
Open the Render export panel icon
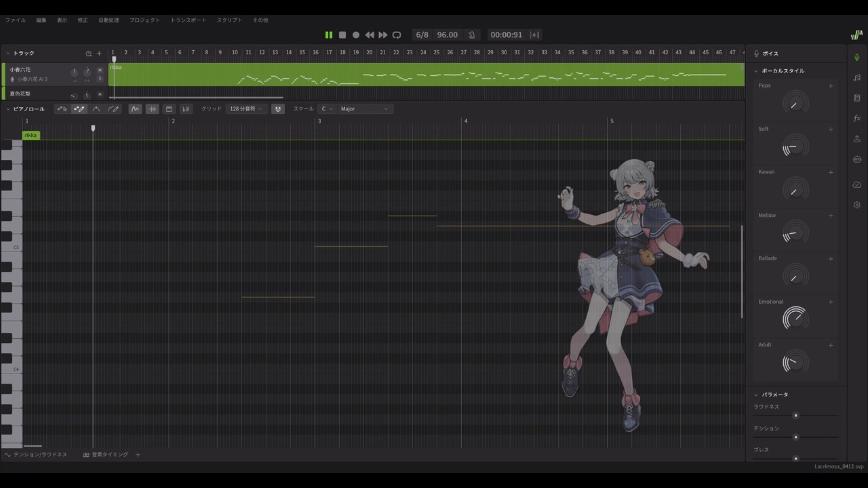click(x=857, y=139)
